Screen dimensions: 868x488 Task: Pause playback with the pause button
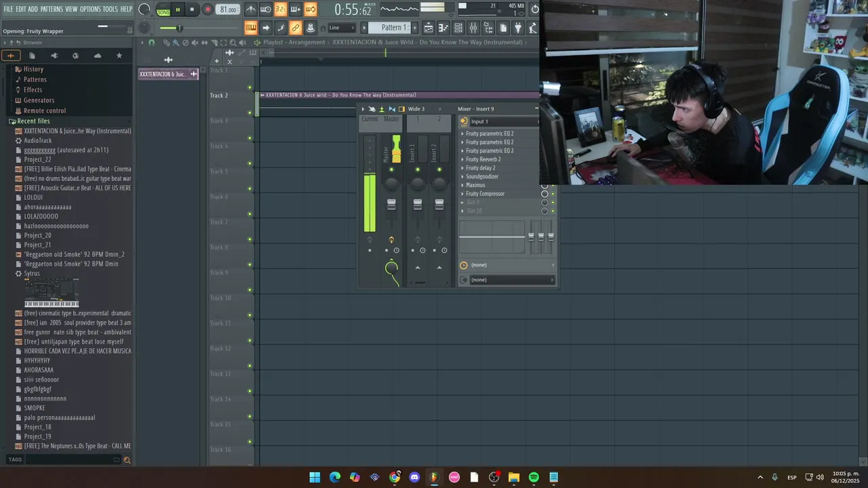178,9
